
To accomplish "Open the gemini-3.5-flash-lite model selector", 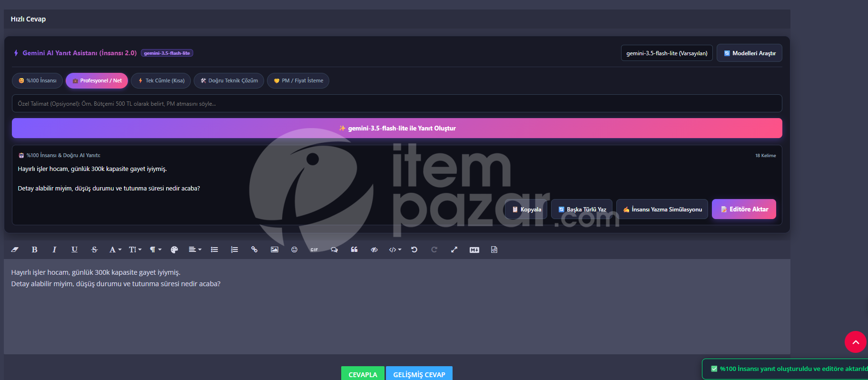I will click(x=667, y=53).
